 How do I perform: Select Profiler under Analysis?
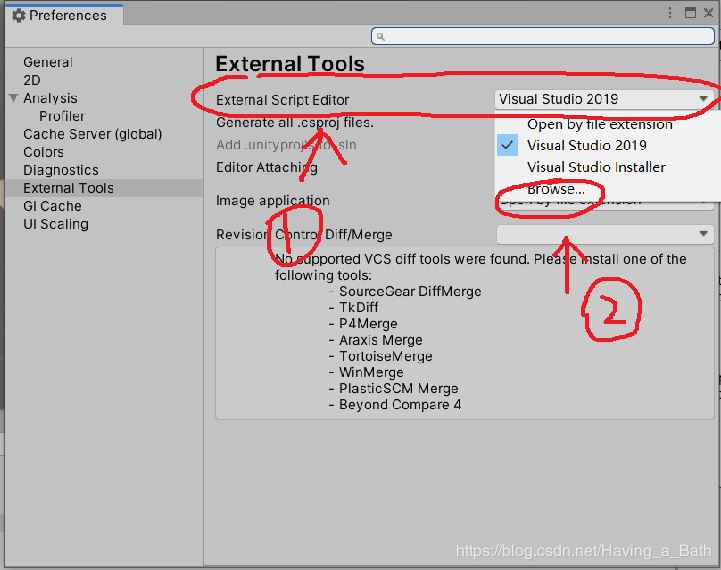[x=62, y=116]
